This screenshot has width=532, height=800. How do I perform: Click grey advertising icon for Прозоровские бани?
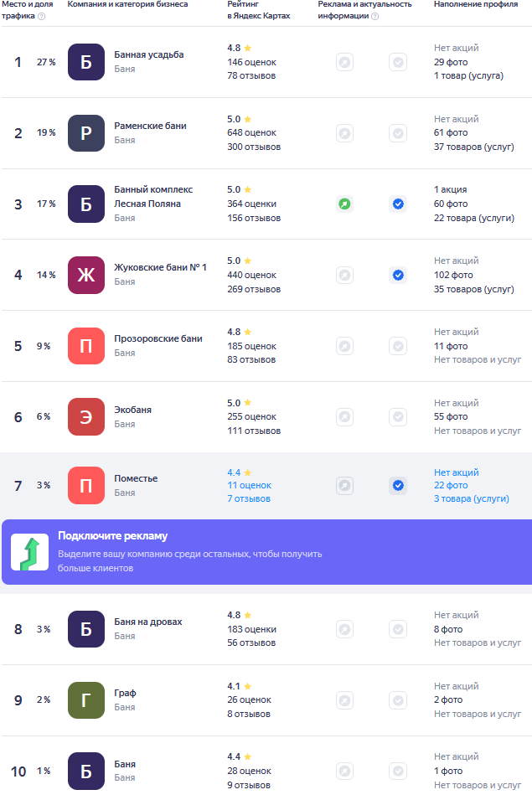pyautogui.click(x=344, y=346)
